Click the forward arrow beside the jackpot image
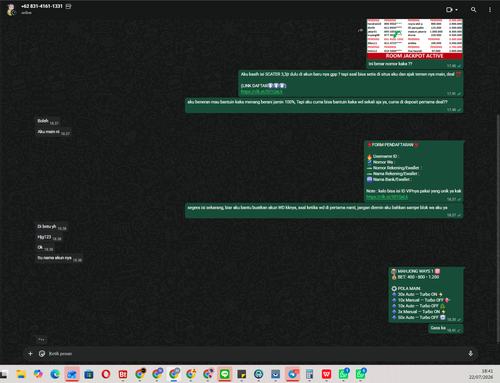Image resolution: width=500 pixels, height=383 pixels. pos(360,30)
